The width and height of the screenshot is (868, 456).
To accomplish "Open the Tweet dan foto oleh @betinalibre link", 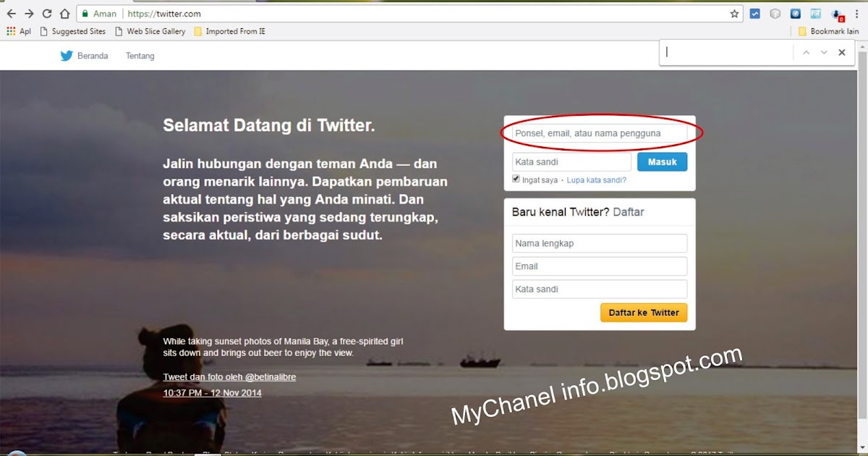I will 229,377.
